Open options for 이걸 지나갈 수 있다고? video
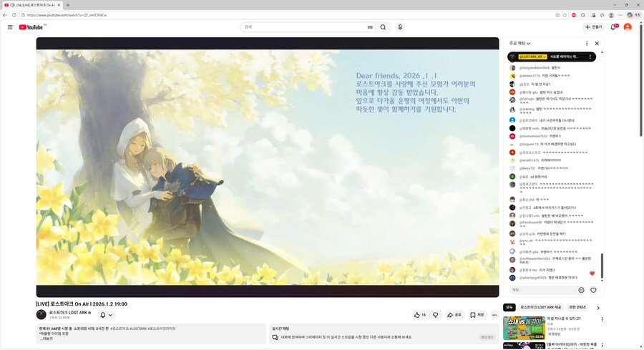The width and height of the screenshot is (644, 350). pos(602,319)
